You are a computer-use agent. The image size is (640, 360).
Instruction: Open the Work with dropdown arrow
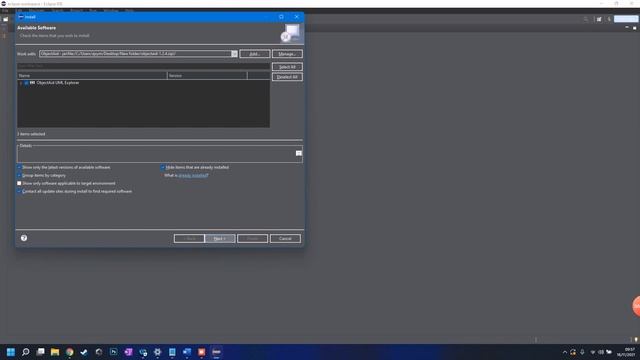pos(234,53)
